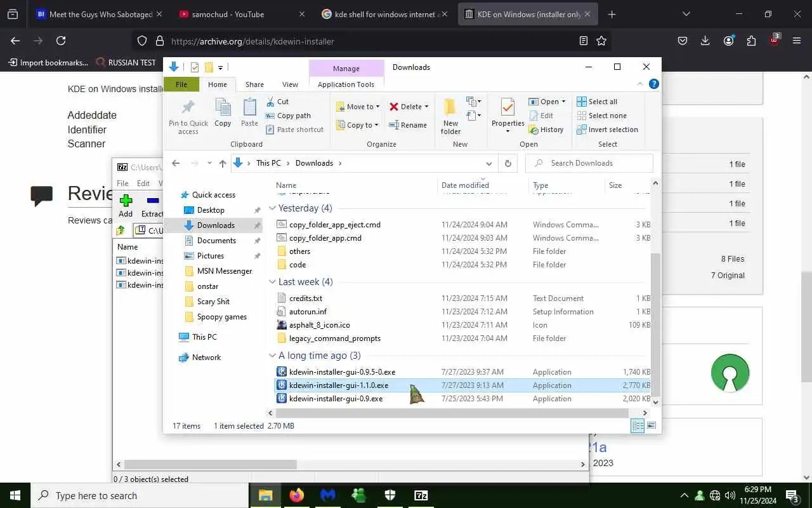Viewport: 812px width, 508px height.
Task: Switch to the Share ribbon tab
Action: click(x=254, y=84)
